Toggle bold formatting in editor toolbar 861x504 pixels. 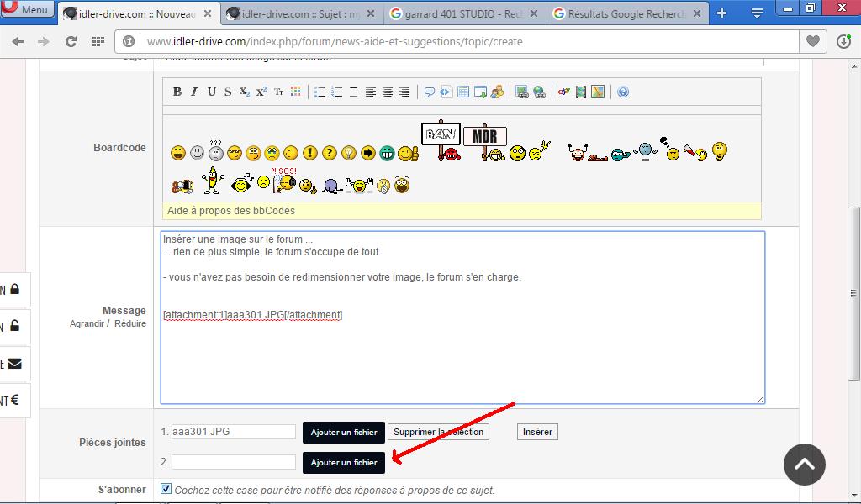[x=177, y=92]
